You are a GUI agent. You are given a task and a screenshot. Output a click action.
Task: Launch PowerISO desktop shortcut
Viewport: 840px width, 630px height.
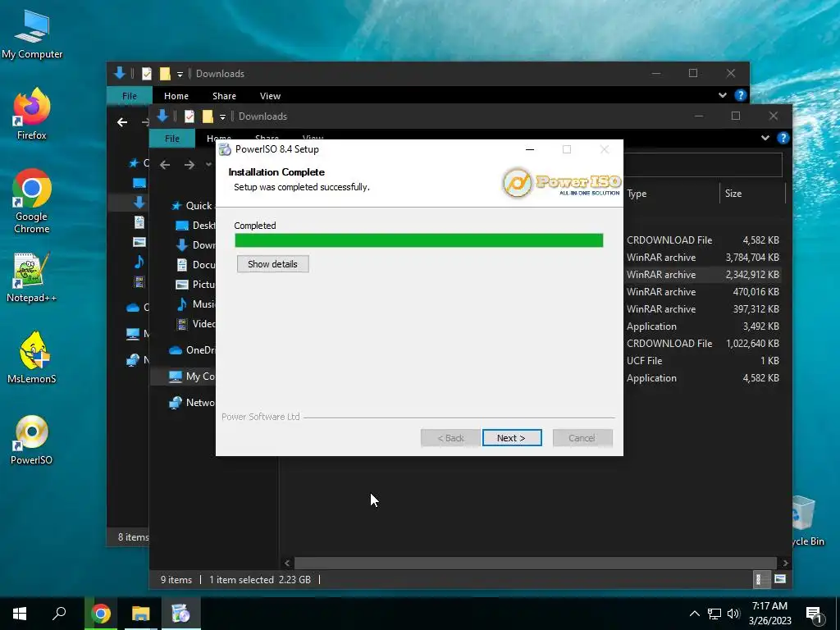point(32,440)
